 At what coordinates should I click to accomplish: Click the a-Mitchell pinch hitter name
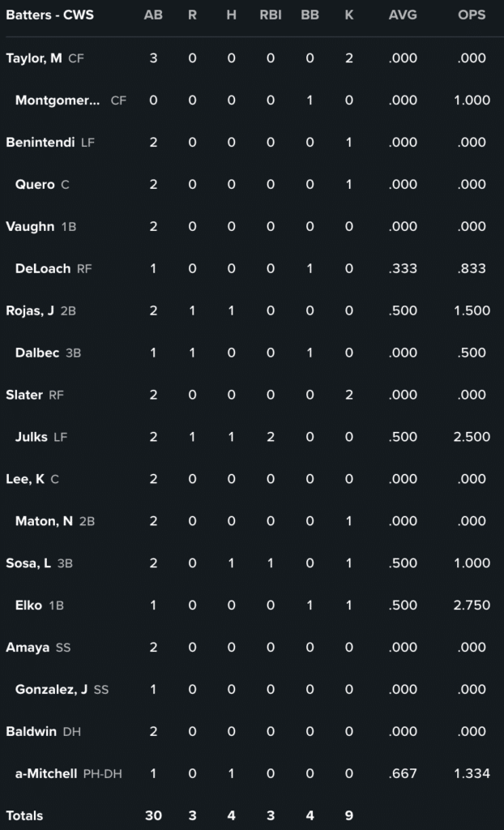46,774
